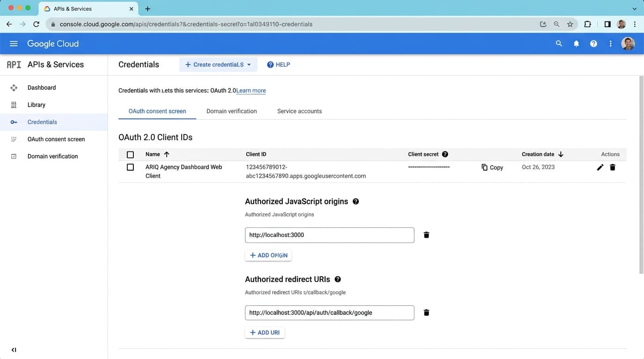The width and height of the screenshot is (644, 359).
Task: Click the search magnifier in the blue header
Action: click(559, 43)
